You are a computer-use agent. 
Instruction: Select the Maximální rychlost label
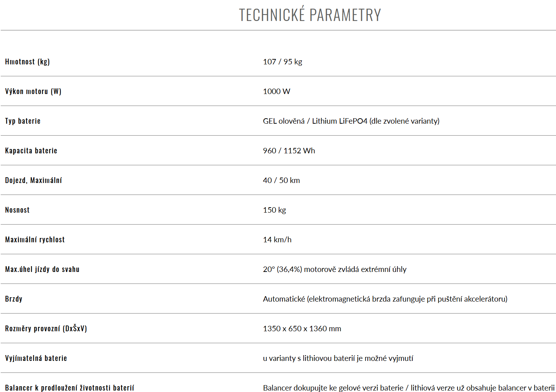pos(35,239)
